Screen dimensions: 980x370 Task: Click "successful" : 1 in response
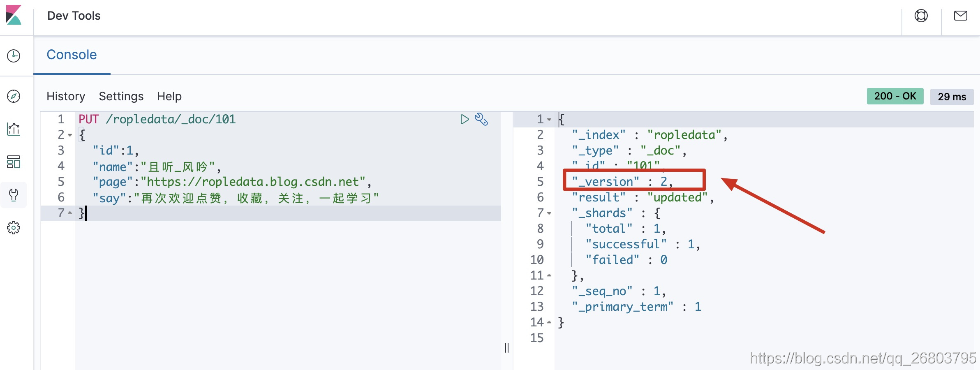[x=643, y=244]
